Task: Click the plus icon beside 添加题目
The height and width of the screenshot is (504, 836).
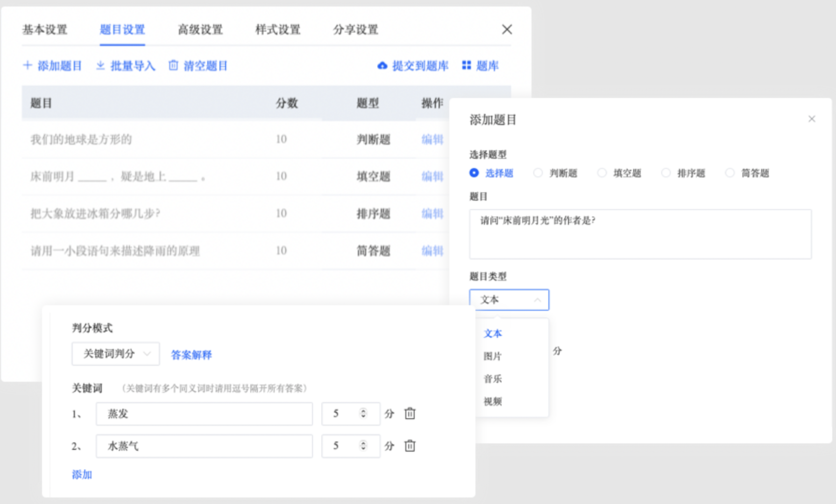Action: 28,65
